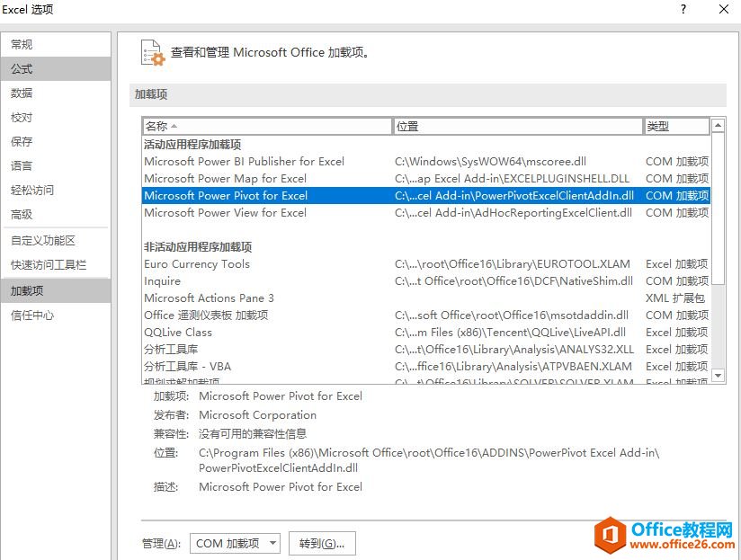The width and height of the screenshot is (741, 560).
Task: Close the Excel 选项 dialog
Action: pyautogui.click(x=724, y=10)
